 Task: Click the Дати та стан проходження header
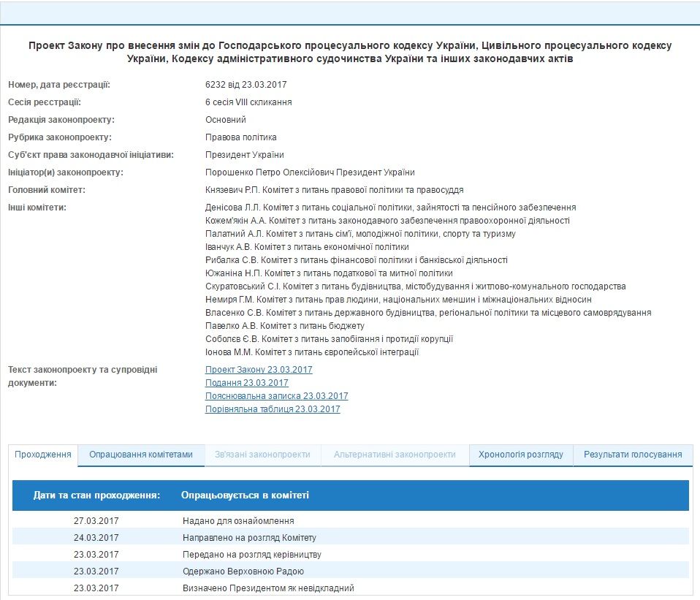96,495
